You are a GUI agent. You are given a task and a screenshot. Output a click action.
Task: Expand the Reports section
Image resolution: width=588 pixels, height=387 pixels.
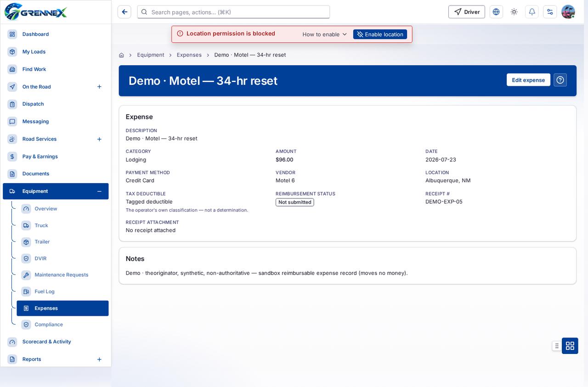pyautogui.click(x=99, y=359)
